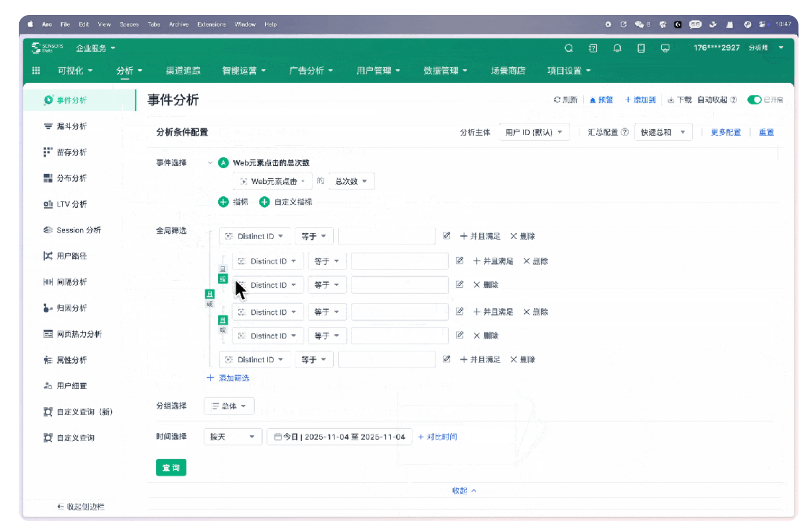Open the apps grid icon in the navigation bar
The height and width of the screenshot is (531, 812).
tap(36, 71)
